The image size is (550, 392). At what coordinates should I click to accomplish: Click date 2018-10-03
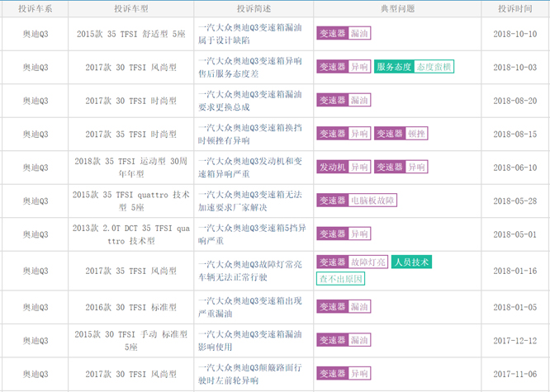[x=515, y=68]
